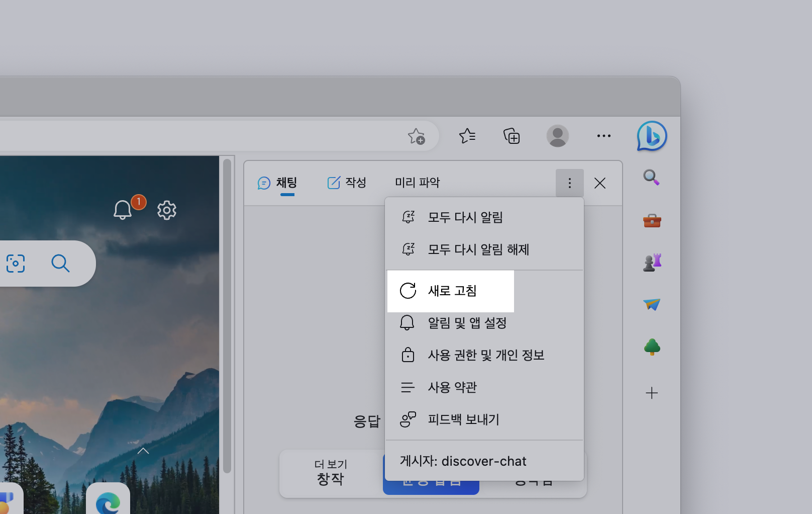
Task: Open the profile avatar
Action: (x=557, y=136)
